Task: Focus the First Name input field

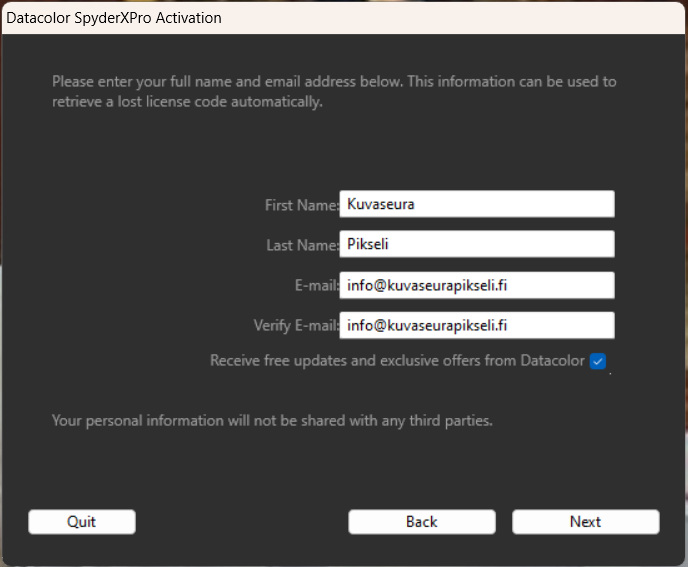Action: [477, 204]
